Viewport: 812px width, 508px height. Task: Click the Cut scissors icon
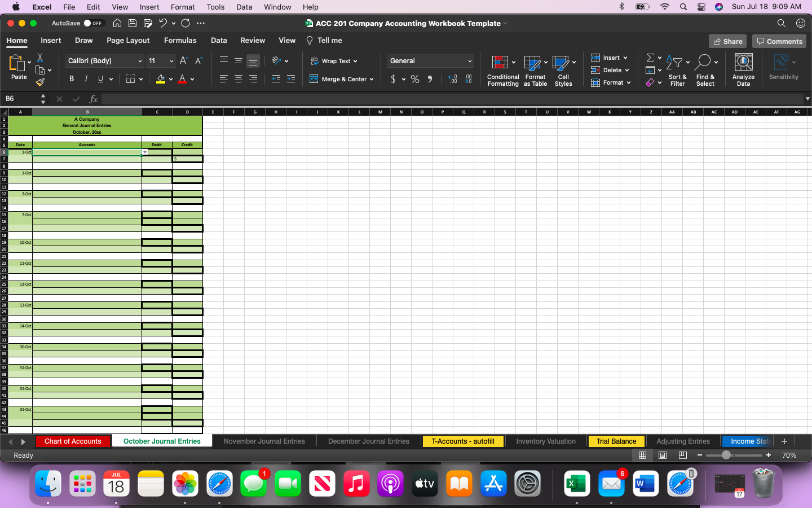(40, 58)
